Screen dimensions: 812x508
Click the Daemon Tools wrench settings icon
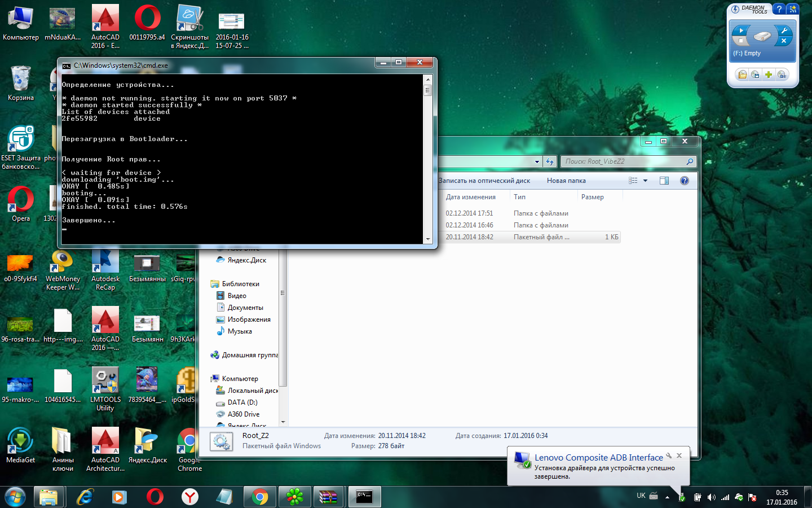click(x=784, y=30)
